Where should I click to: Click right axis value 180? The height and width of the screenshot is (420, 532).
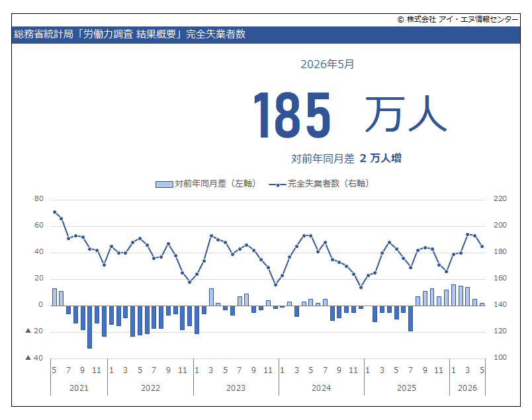500,252
